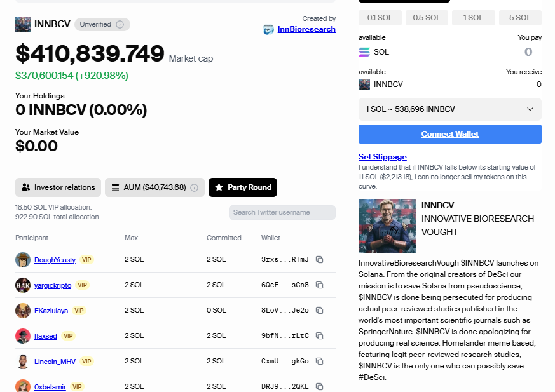Choose the 0.5 SOL preset amount
Viewport: 555px width, 392px height.
(427, 18)
